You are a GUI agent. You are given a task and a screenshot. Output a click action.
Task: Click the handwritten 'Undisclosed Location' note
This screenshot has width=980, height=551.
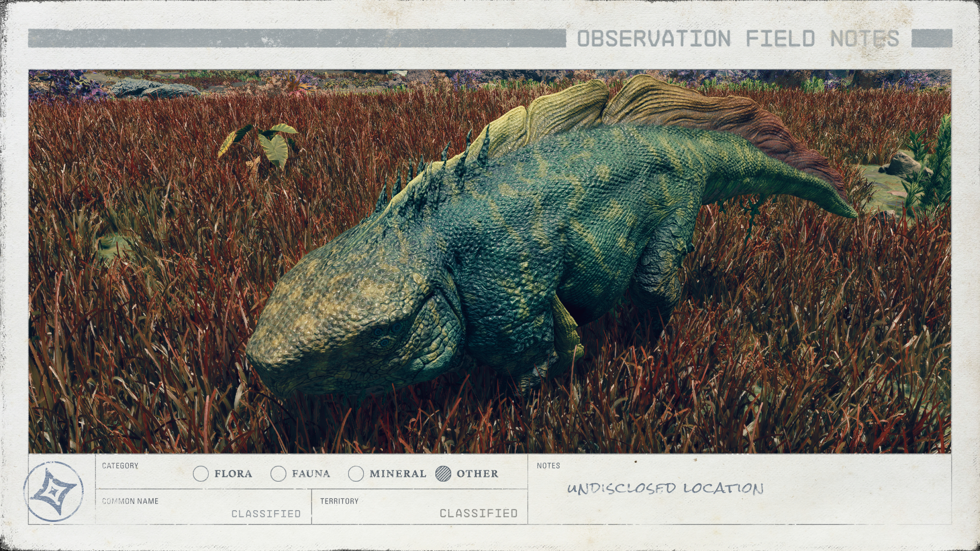[x=665, y=488]
